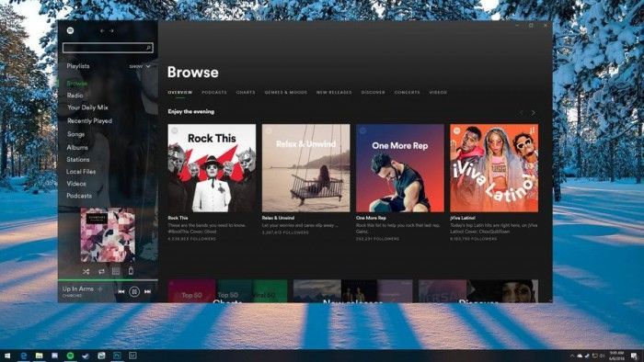The width and height of the screenshot is (644, 362).
Task: Switch to the Genres & Moods tab
Action: [286, 92]
